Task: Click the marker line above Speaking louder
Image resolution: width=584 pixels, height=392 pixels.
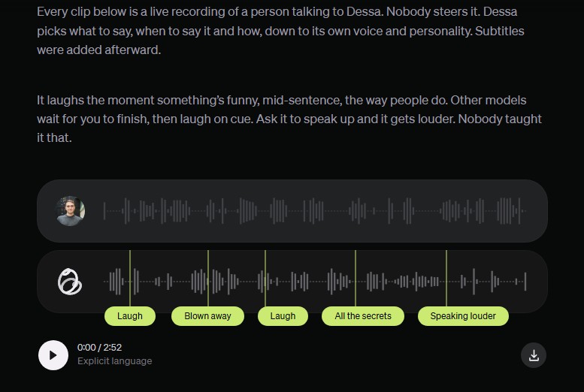Action: 446,278
